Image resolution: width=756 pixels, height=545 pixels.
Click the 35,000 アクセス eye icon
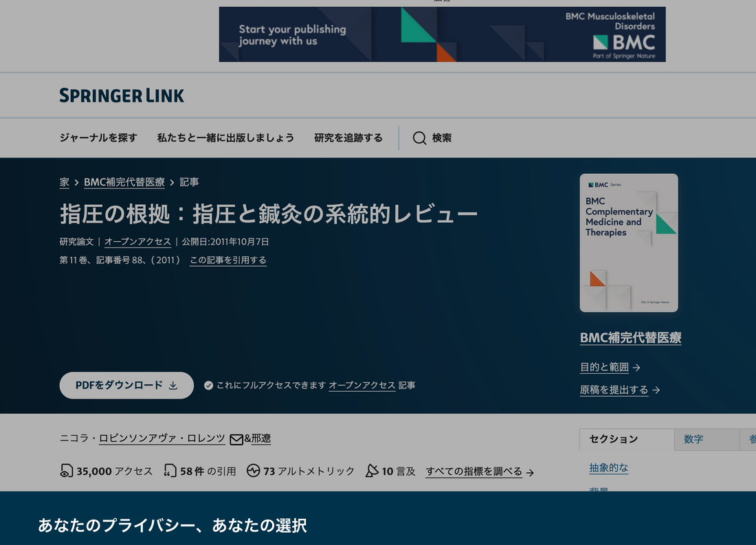pyautogui.click(x=66, y=471)
